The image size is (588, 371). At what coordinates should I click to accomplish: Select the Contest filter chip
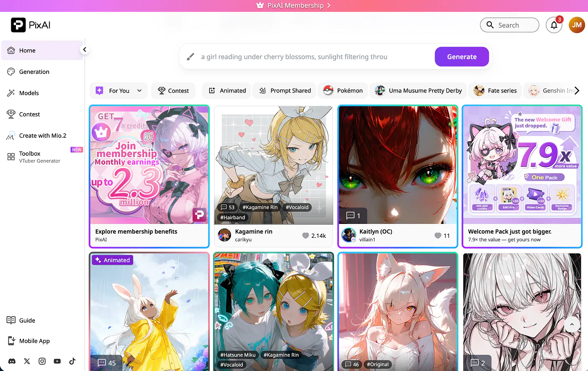tap(173, 91)
